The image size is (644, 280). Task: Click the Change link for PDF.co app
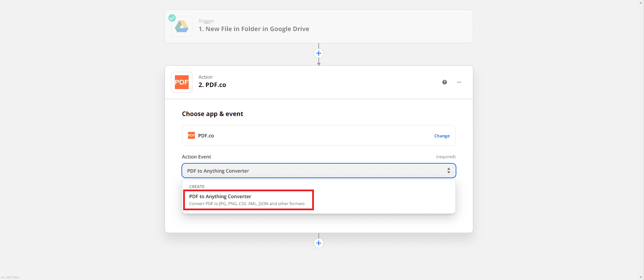click(x=442, y=136)
